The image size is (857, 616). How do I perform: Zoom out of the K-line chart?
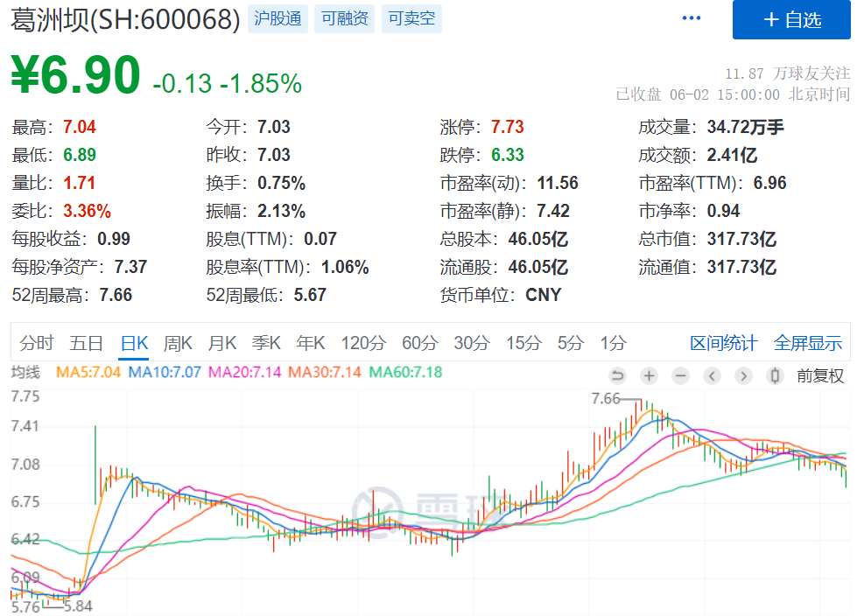[679, 376]
